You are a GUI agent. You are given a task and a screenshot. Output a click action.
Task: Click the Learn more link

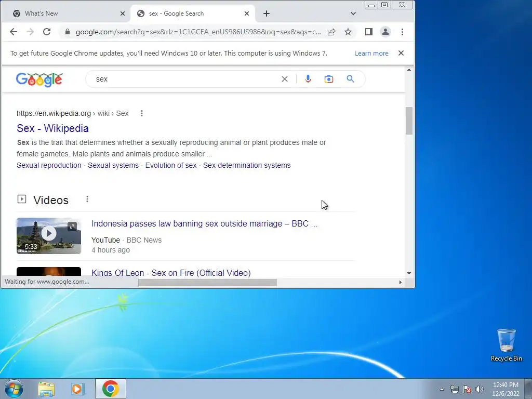tap(371, 54)
